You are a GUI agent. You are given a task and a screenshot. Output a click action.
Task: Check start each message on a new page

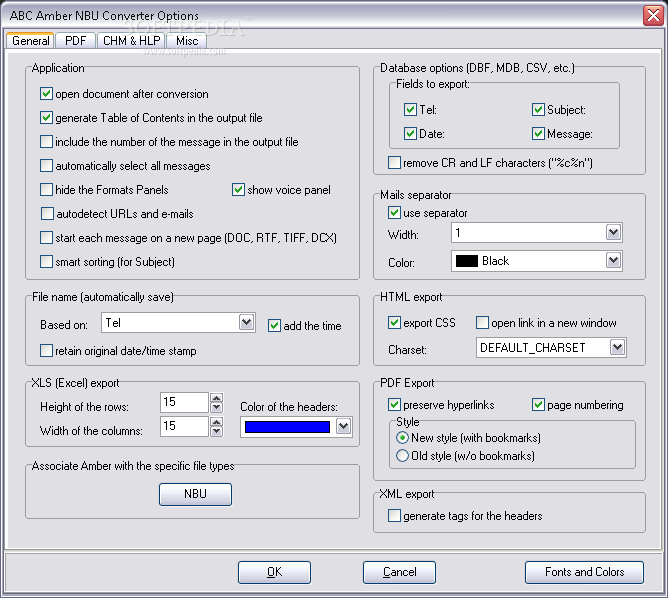46,237
